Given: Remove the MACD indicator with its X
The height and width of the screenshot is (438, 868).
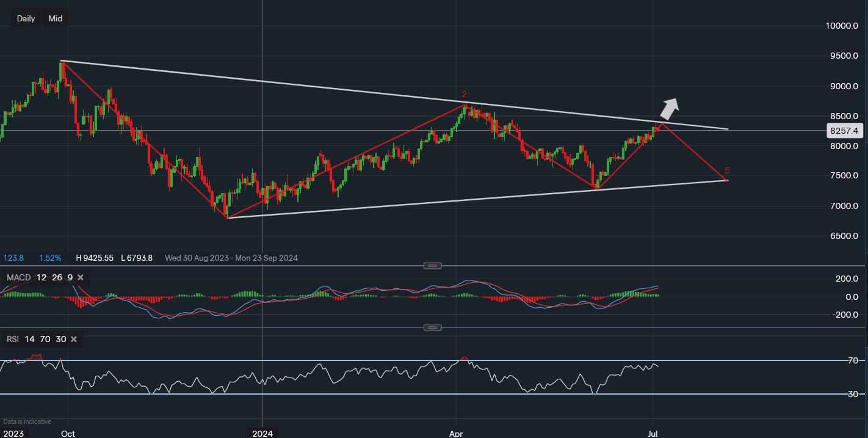Looking at the screenshot, I should [81, 277].
